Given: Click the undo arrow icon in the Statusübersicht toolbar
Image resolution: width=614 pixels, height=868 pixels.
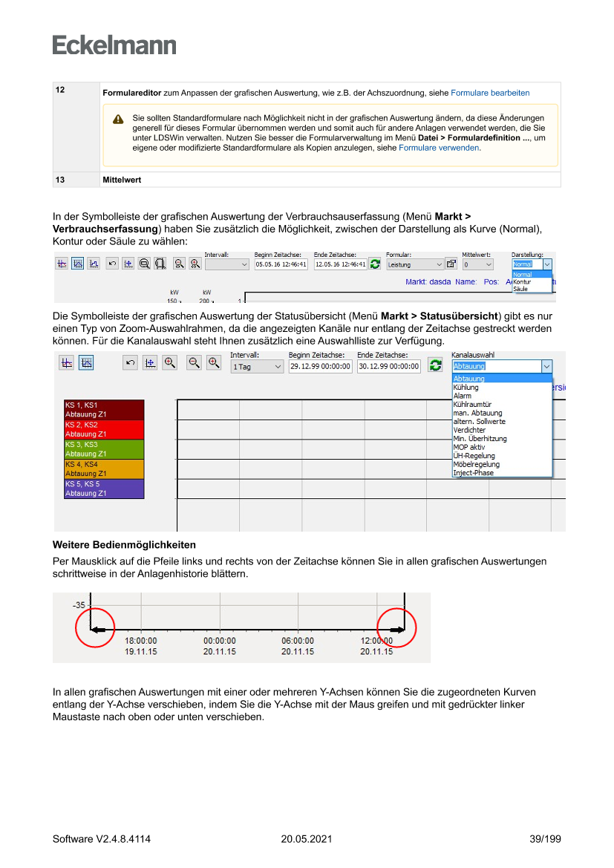Looking at the screenshot, I should point(131,362).
